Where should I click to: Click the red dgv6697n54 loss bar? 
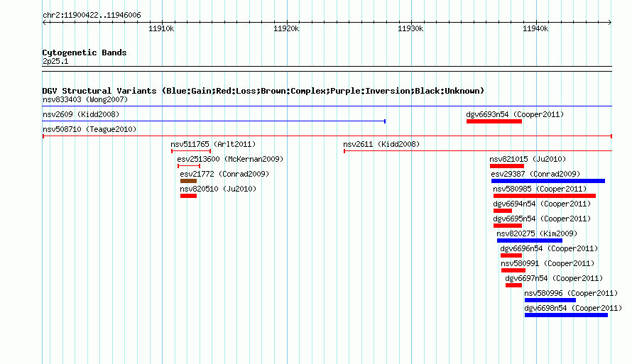[513, 285]
